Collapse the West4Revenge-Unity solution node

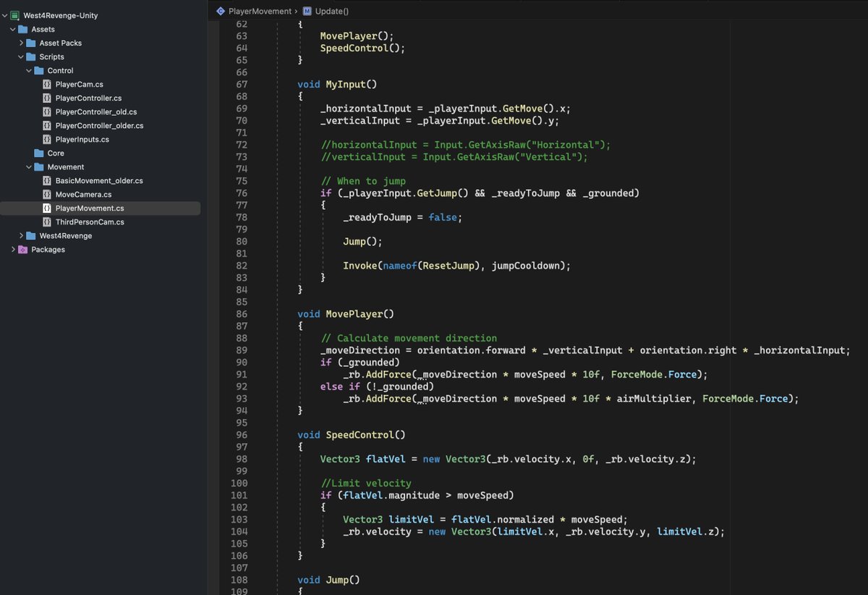point(4,15)
